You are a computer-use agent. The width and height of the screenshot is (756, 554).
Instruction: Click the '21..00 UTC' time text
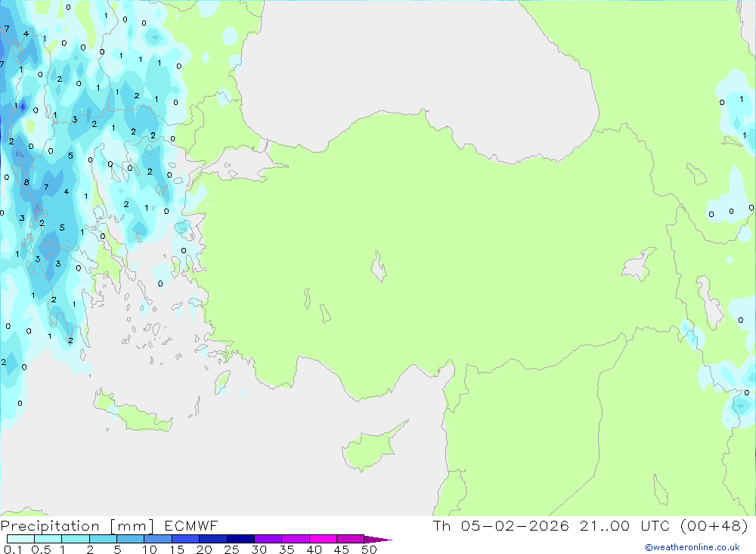click(625, 525)
